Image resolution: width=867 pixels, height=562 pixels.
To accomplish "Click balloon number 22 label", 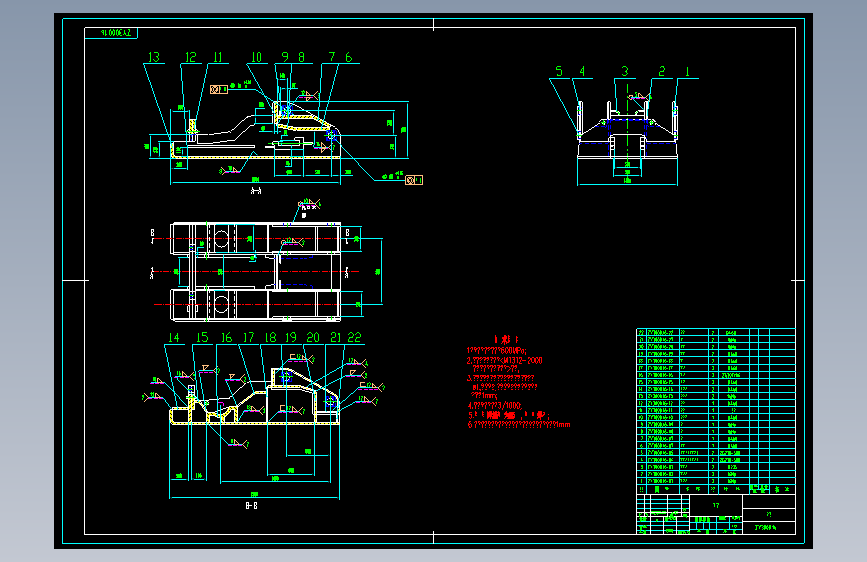I will [354, 337].
